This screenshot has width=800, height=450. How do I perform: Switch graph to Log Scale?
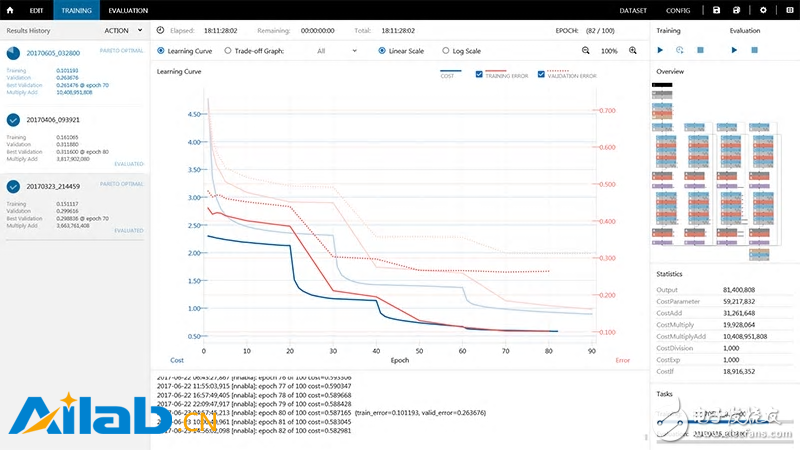click(x=444, y=50)
